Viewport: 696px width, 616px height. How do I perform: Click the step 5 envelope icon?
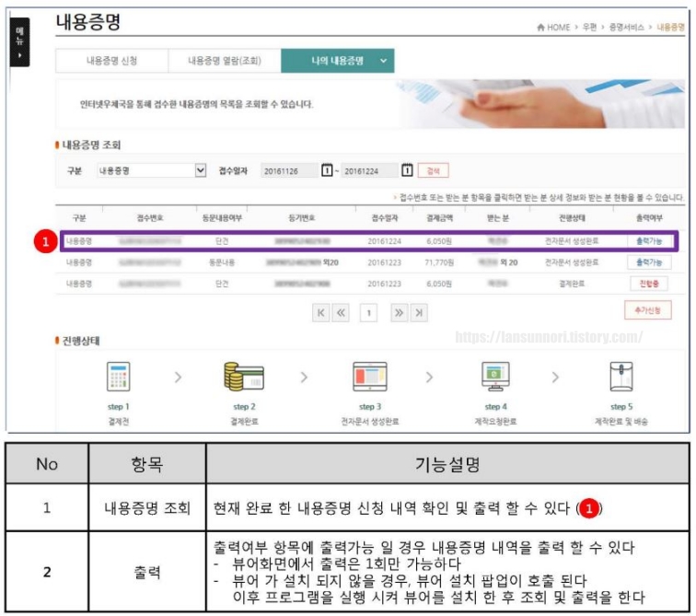click(x=621, y=377)
